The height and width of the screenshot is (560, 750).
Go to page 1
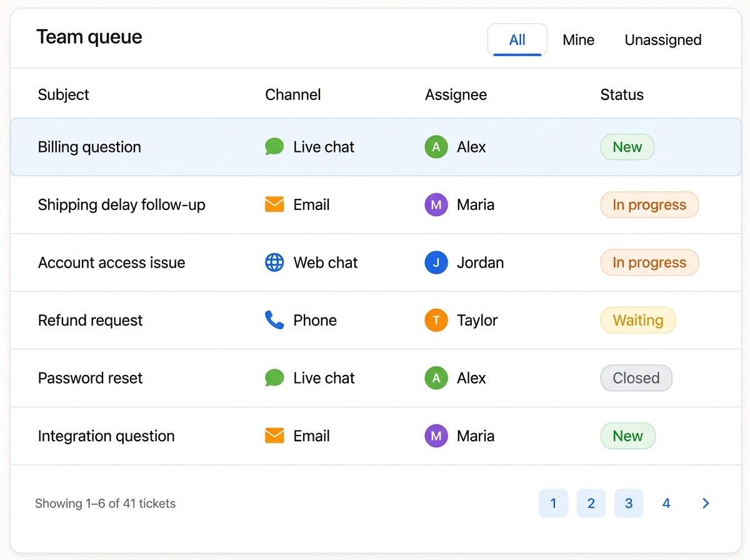(553, 503)
